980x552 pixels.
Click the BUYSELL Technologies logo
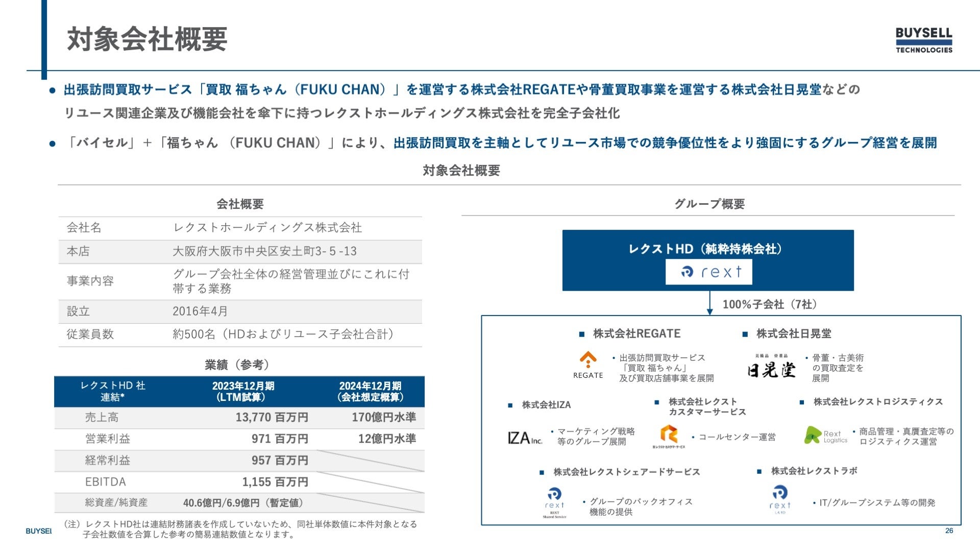point(923,40)
